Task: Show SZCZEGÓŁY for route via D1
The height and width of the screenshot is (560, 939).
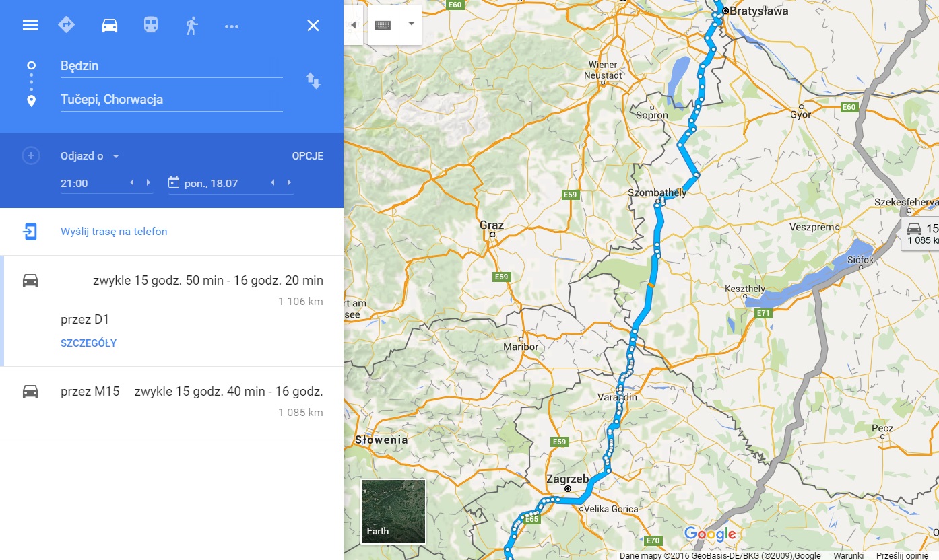Action: (89, 343)
